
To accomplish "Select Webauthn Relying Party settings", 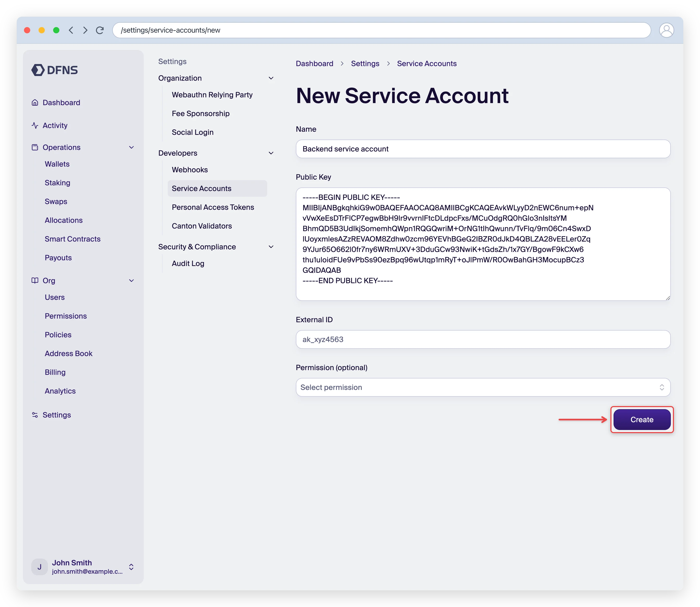I will (x=212, y=95).
